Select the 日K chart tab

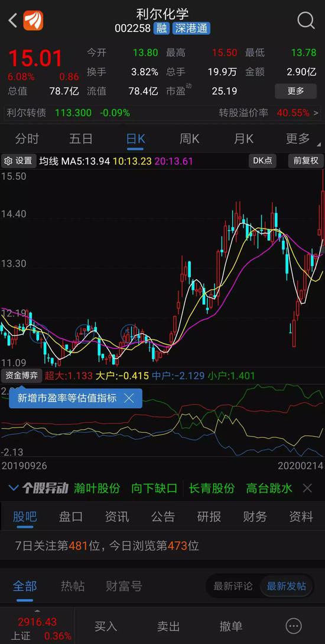[x=135, y=139]
